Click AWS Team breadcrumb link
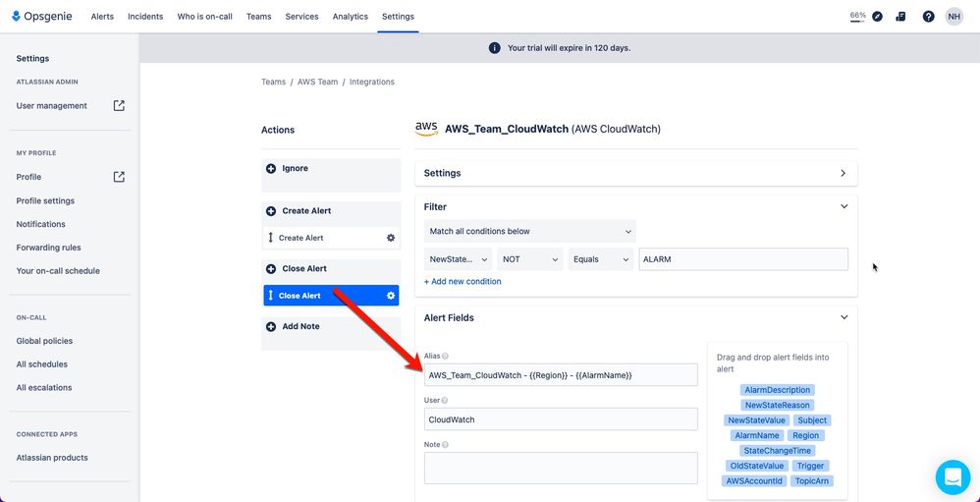 (317, 82)
